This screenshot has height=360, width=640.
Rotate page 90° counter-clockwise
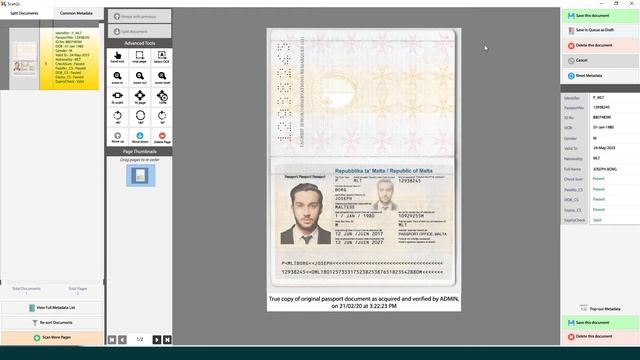(117, 117)
